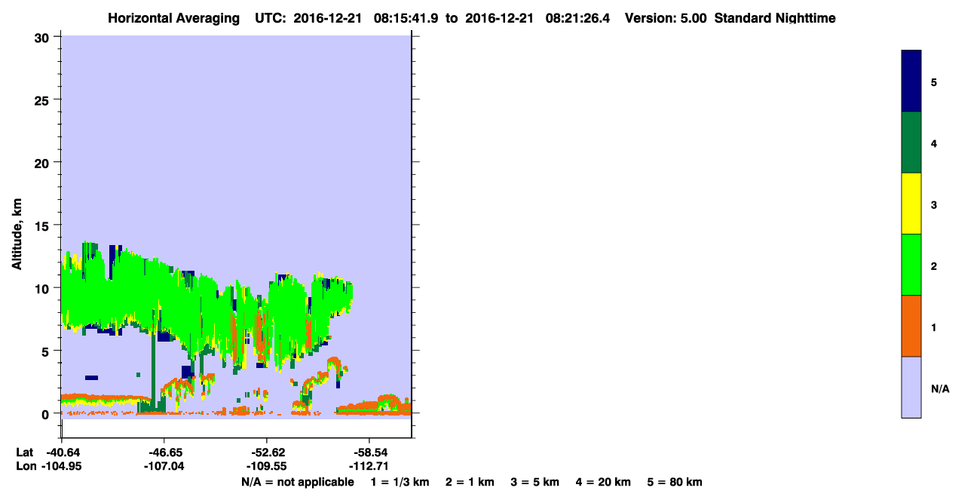Click the y-axis tick label 30
This screenshot has width=980, height=503.
(x=44, y=37)
